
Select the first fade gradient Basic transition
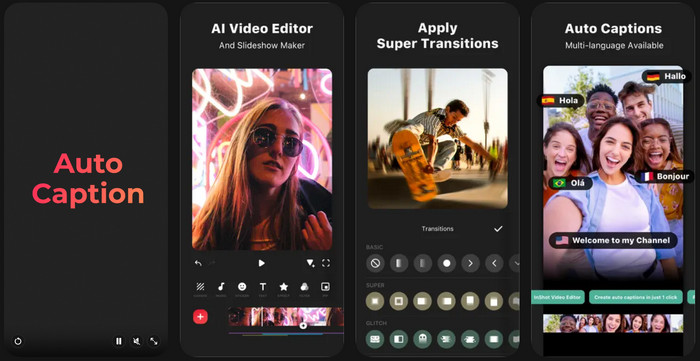coord(399,263)
